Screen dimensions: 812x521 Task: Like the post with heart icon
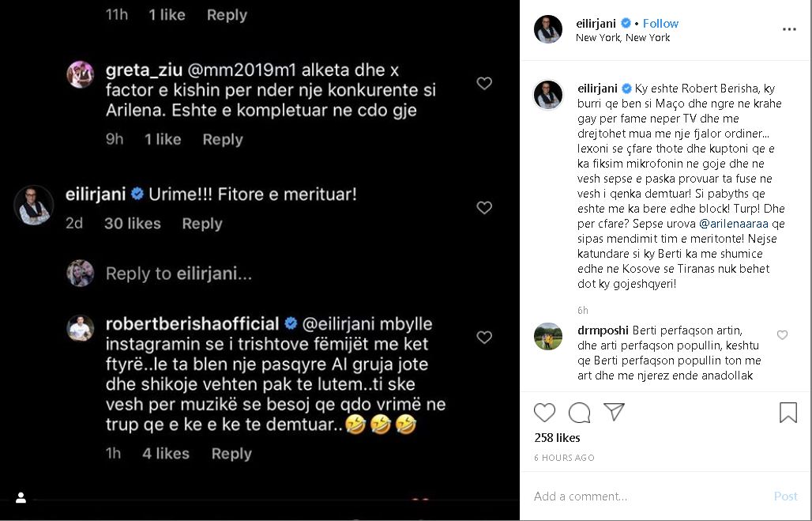coord(544,413)
